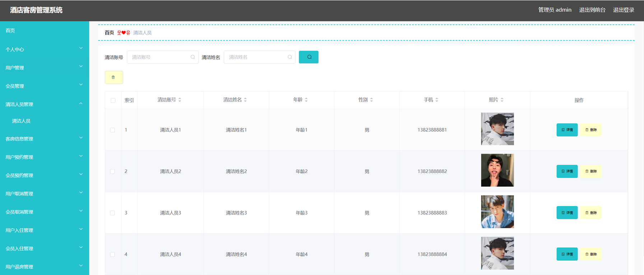
Task: Open photo thumbnail for 清洁人员3
Action: (497, 212)
